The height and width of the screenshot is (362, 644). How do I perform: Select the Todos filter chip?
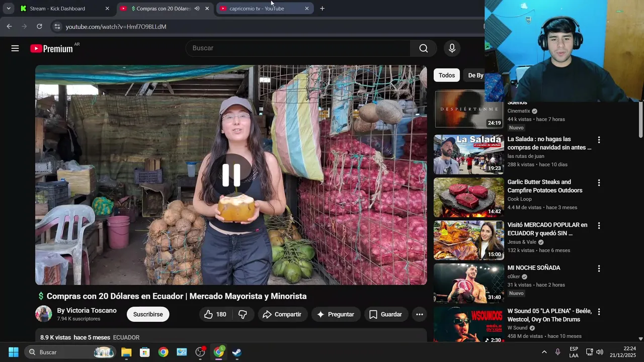(x=446, y=75)
